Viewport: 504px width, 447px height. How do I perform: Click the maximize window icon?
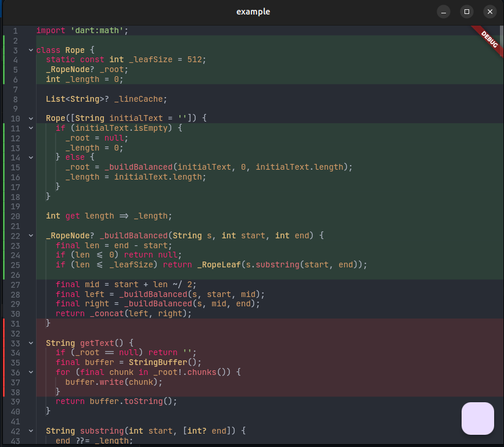pyautogui.click(x=466, y=12)
